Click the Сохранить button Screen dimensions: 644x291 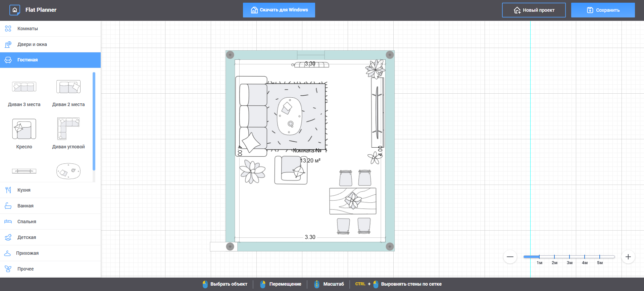pyautogui.click(x=603, y=10)
